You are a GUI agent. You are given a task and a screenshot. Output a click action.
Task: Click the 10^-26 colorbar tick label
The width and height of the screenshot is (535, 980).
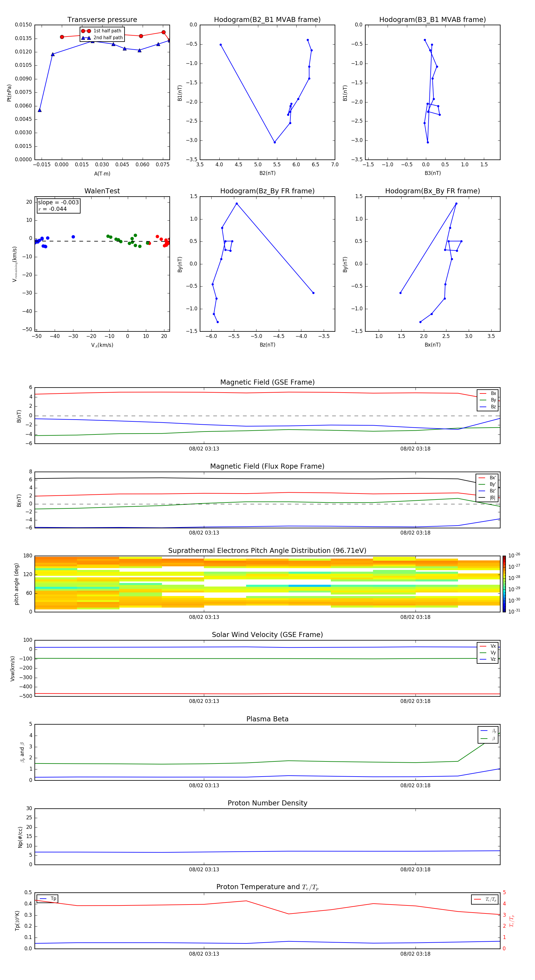click(514, 556)
